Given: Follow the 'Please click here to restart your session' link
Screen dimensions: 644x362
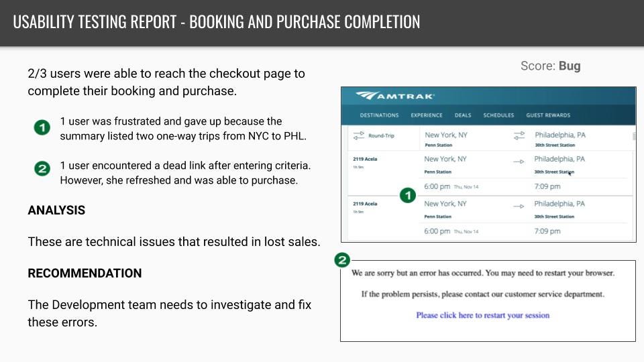Looking at the screenshot, I should coord(482,315).
